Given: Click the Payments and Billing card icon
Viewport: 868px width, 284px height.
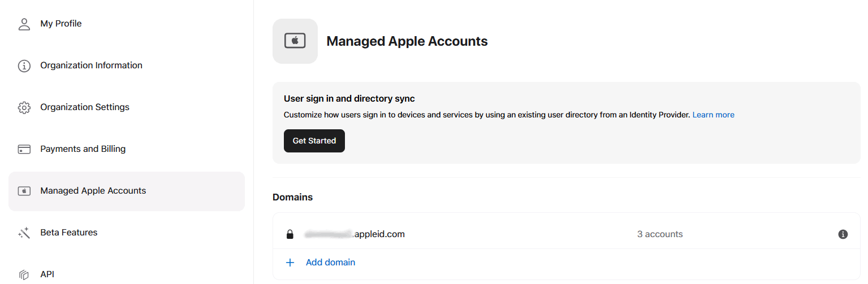Looking at the screenshot, I should coord(24,149).
